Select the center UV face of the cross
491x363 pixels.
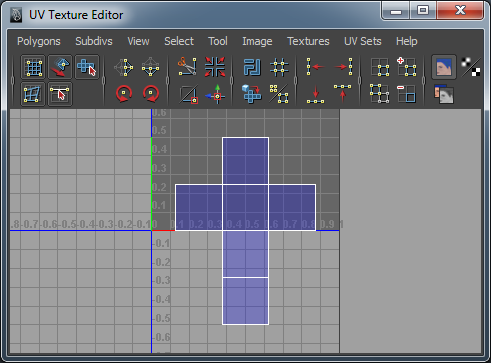[x=245, y=207]
